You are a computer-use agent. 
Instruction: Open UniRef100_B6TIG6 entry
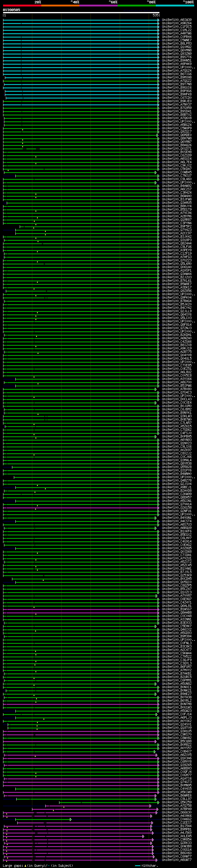pyautogui.click(x=177, y=74)
